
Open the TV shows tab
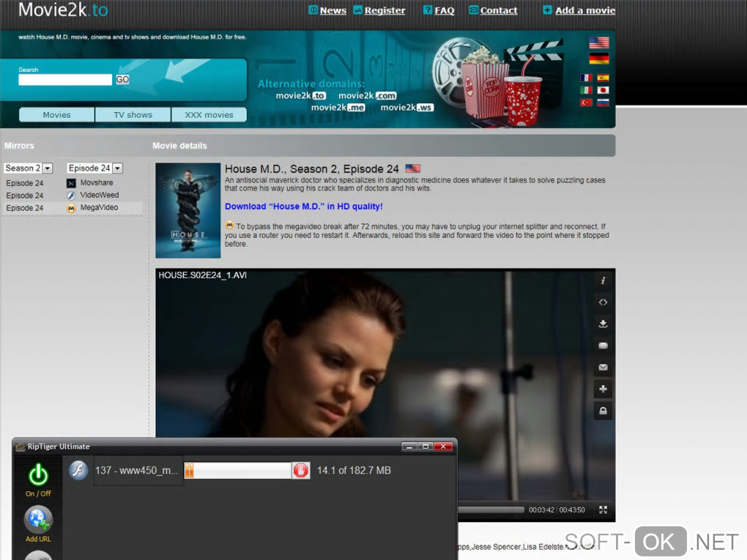point(133,115)
